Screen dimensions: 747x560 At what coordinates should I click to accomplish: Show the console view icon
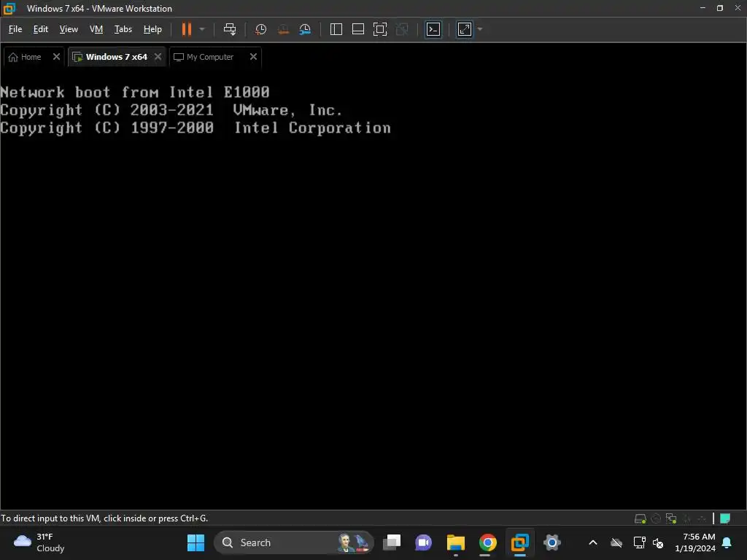433,29
